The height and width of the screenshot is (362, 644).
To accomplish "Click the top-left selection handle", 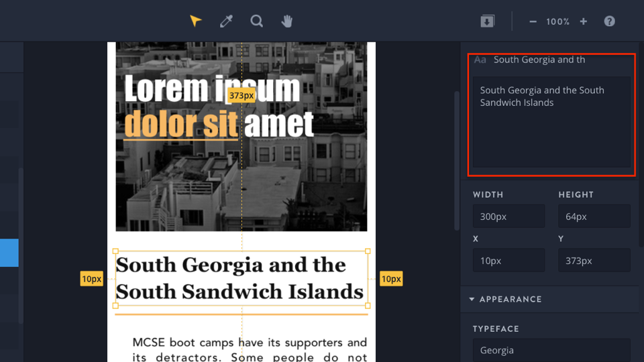I will pyautogui.click(x=115, y=251).
